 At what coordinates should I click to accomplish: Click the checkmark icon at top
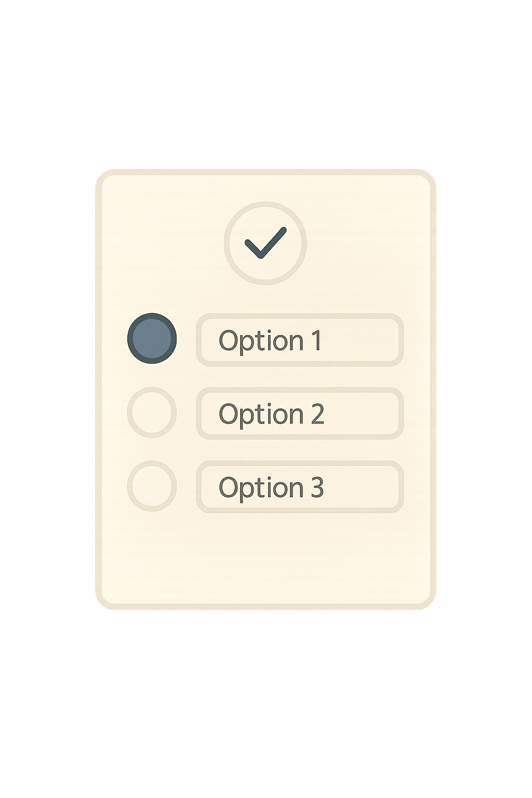click(x=265, y=243)
